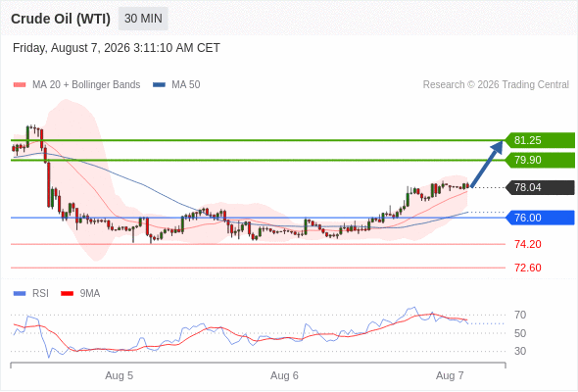578x392 pixels.
Task: Click the pink MA 20 legend swatch
Action: click(20, 85)
